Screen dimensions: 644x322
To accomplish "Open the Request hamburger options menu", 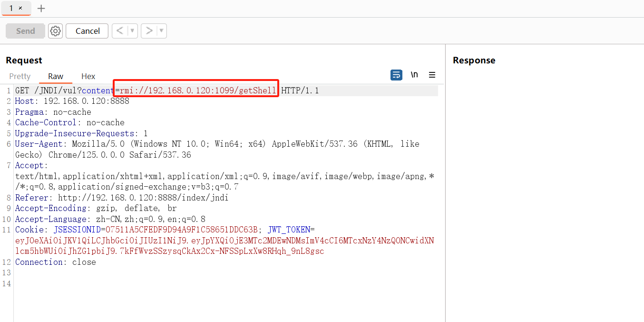I will coord(432,75).
